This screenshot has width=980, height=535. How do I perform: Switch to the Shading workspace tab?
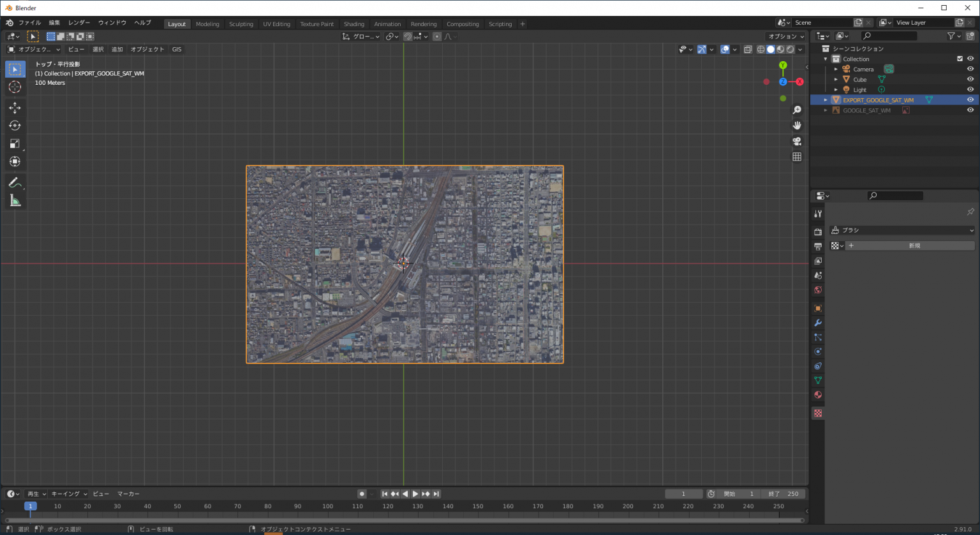coord(353,24)
